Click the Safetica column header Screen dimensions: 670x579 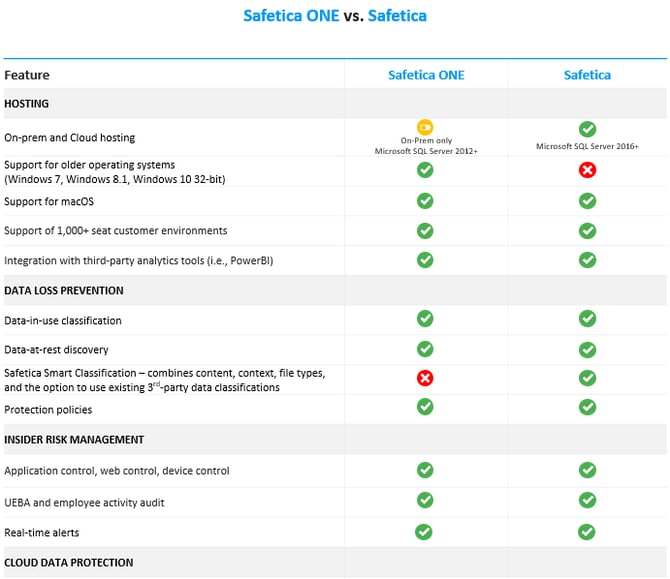click(x=587, y=75)
